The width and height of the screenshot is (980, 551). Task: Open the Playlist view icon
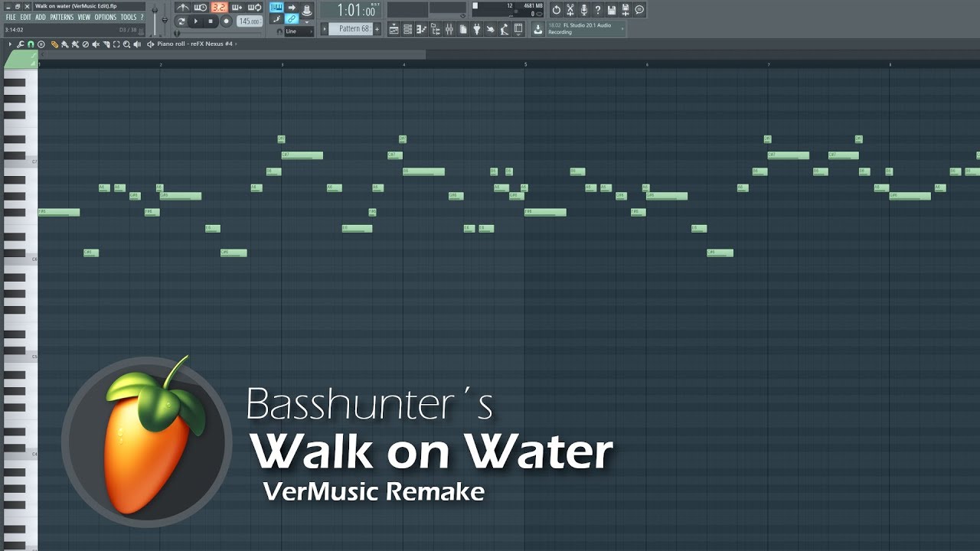point(394,28)
